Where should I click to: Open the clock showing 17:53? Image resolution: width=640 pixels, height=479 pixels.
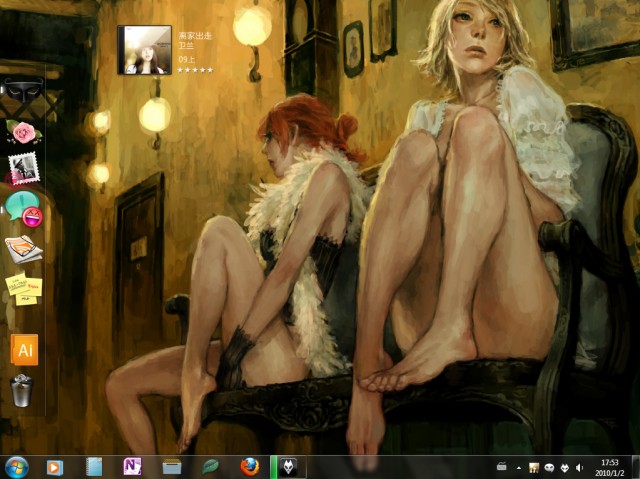point(610,468)
